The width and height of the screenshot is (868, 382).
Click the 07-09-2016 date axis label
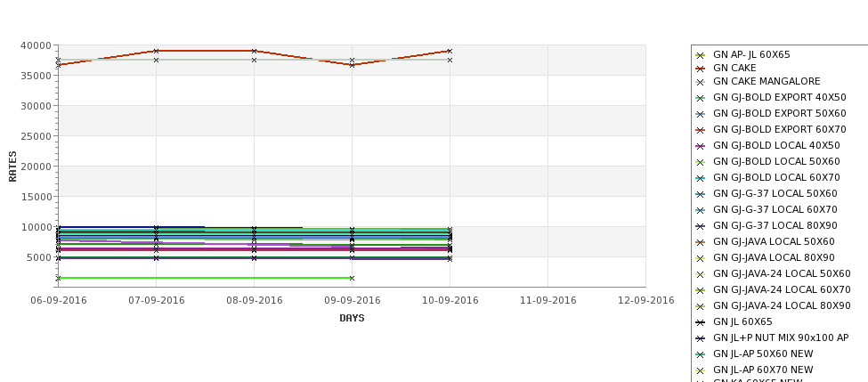pyautogui.click(x=156, y=301)
